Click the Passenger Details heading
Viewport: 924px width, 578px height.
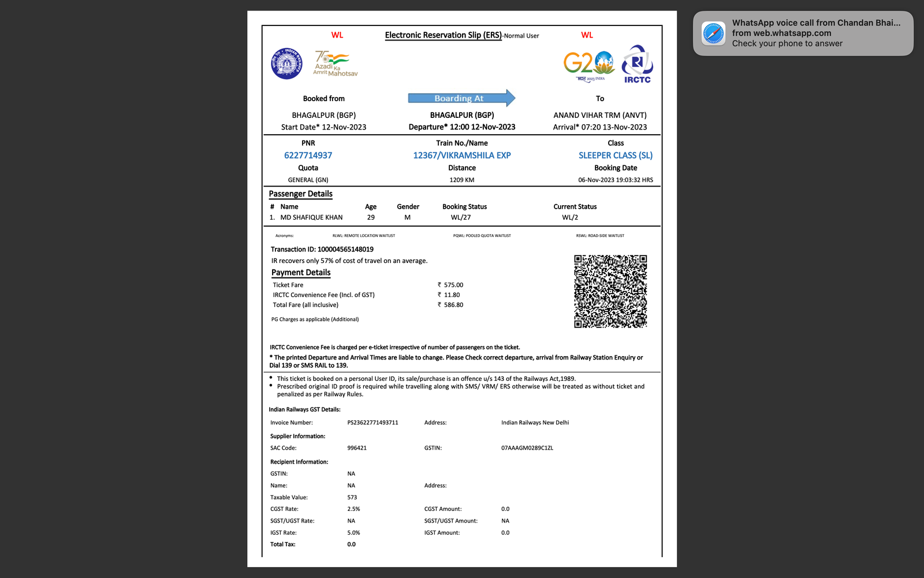point(300,194)
